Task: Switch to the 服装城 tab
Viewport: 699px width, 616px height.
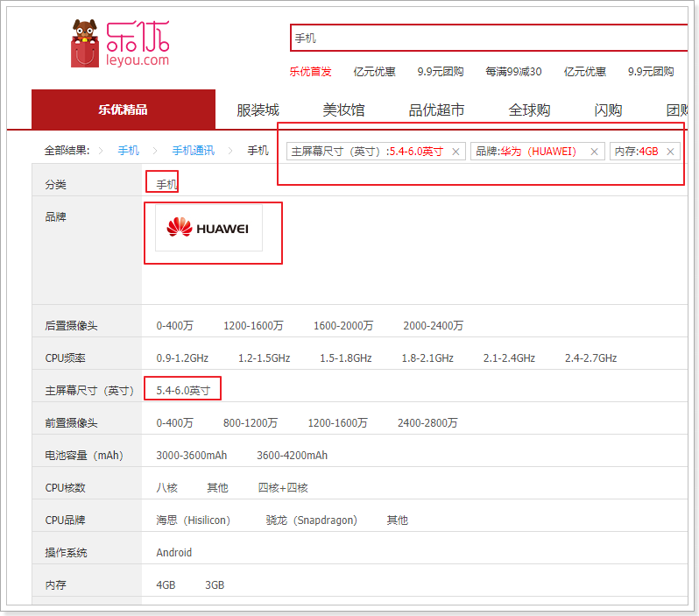Action: click(258, 110)
